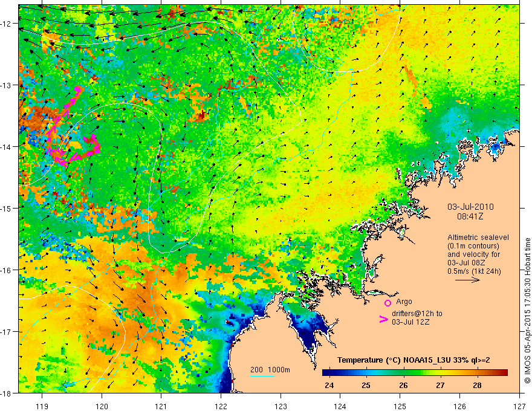Click the '0.5m/s (1kt 24h)' text
532x411 pixels.
pos(474,271)
